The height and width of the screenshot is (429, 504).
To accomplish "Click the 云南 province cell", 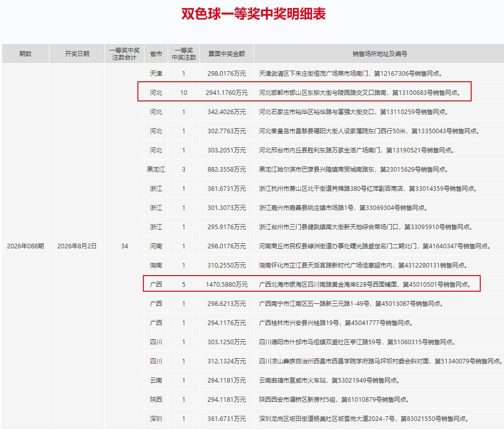I will click(x=156, y=381).
